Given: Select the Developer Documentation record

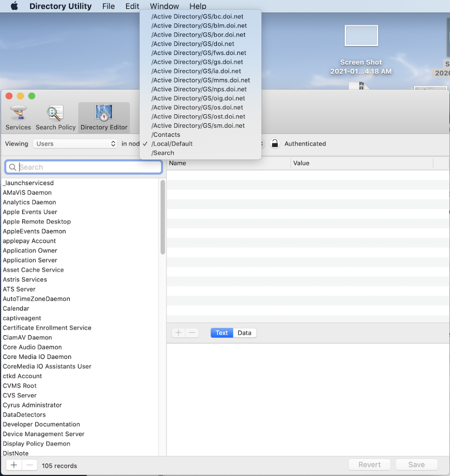Looking at the screenshot, I should tap(80, 424).
